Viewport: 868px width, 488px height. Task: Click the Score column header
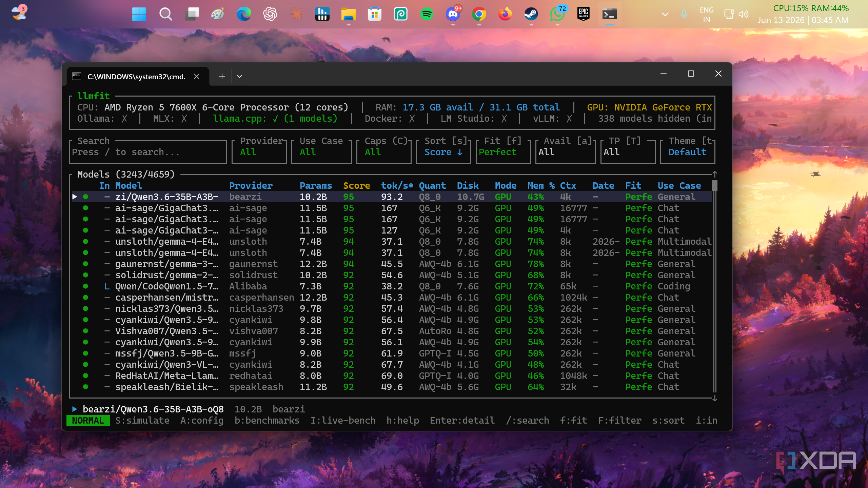pos(356,186)
